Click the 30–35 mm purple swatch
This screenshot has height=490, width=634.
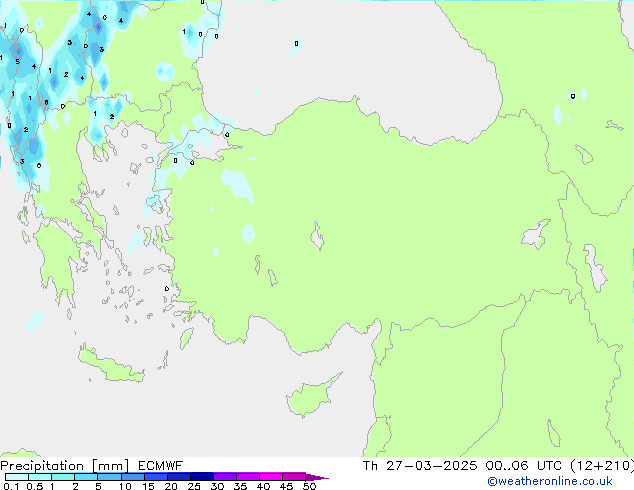click(x=225, y=477)
